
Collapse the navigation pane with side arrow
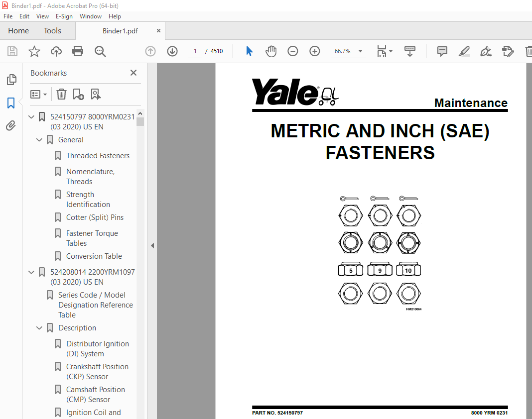[x=152, y=245]
